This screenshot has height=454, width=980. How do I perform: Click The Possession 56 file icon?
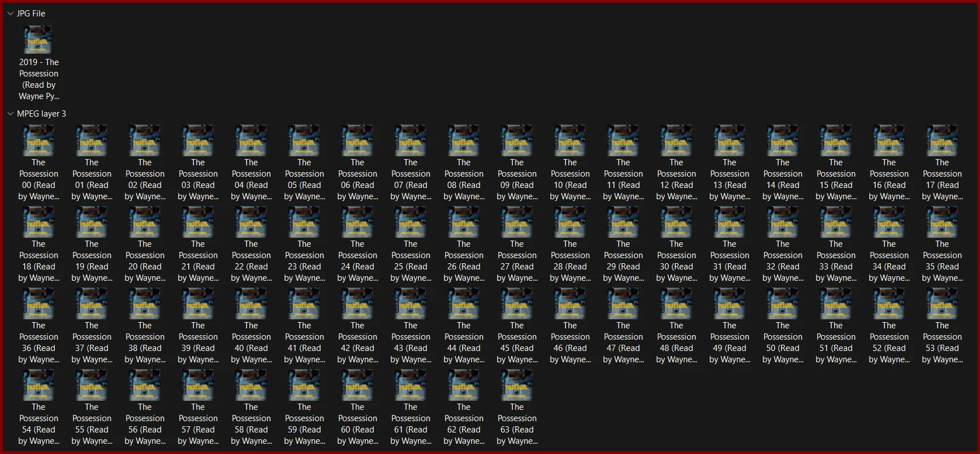pos(145,385)
